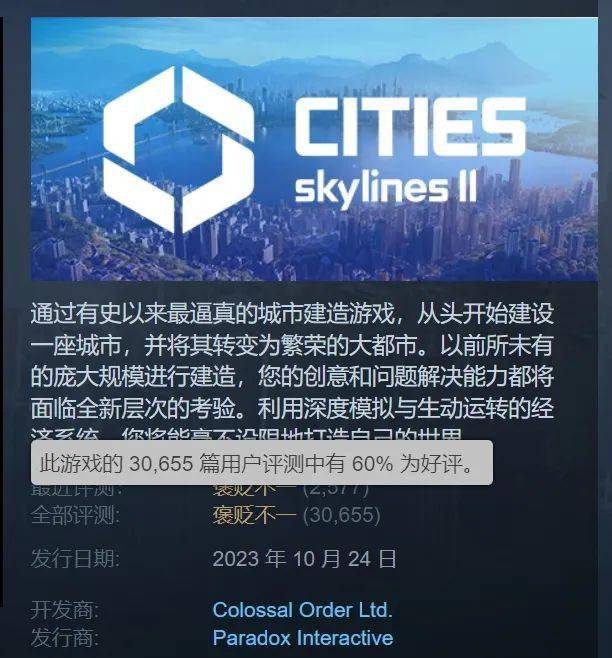The image size is (612, 658).
Task: Click the partially hidden recent reviews summary
Action: tap(290, 490)
